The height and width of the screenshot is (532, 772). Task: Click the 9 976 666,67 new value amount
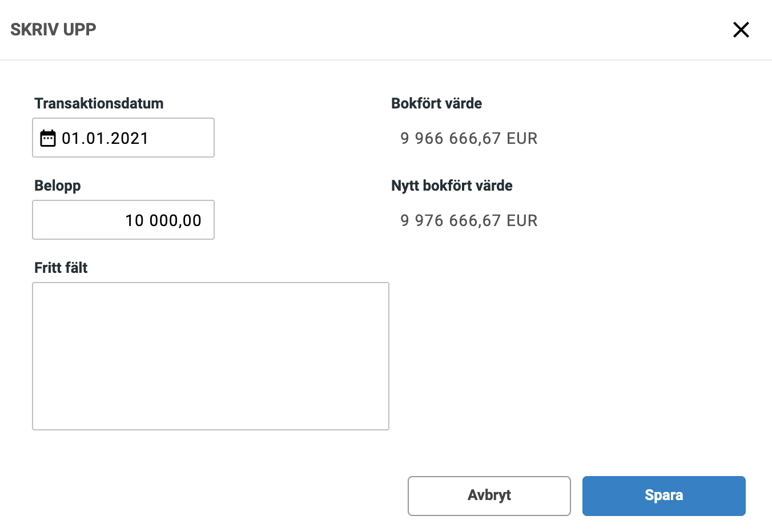pos(451,220)
